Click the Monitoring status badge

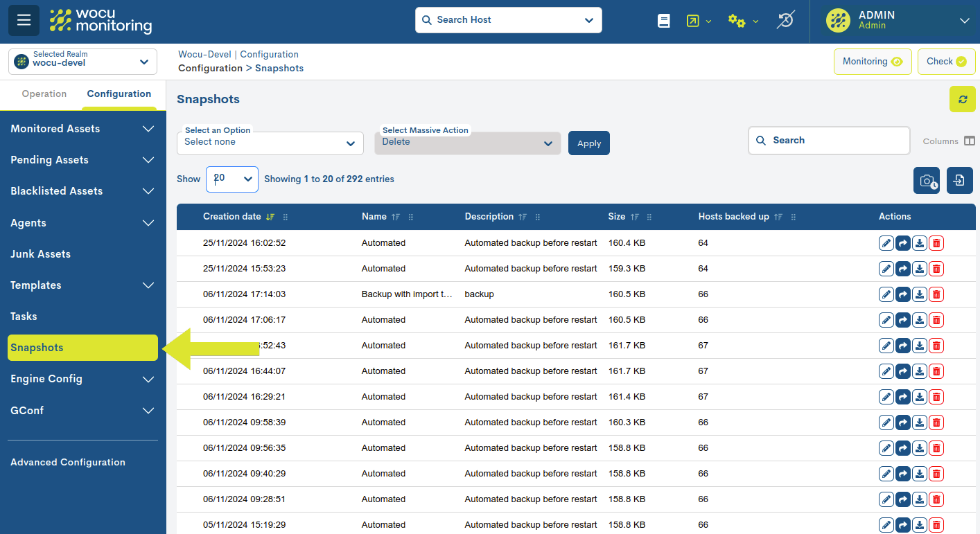point(873,61)
